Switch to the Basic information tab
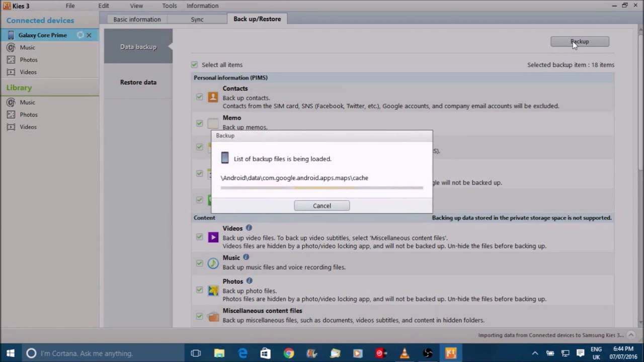644x362 pixels. coord(137,19)
